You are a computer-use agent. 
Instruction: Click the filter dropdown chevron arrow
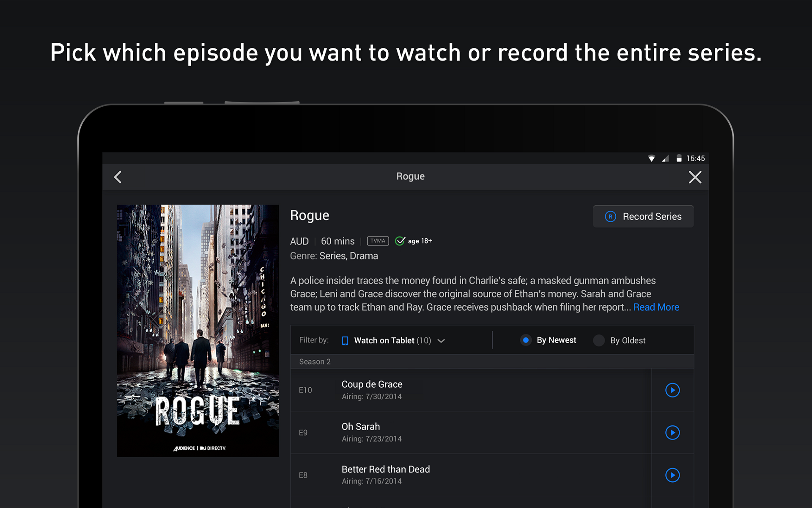pyautogui.click(x=441, y=341)
